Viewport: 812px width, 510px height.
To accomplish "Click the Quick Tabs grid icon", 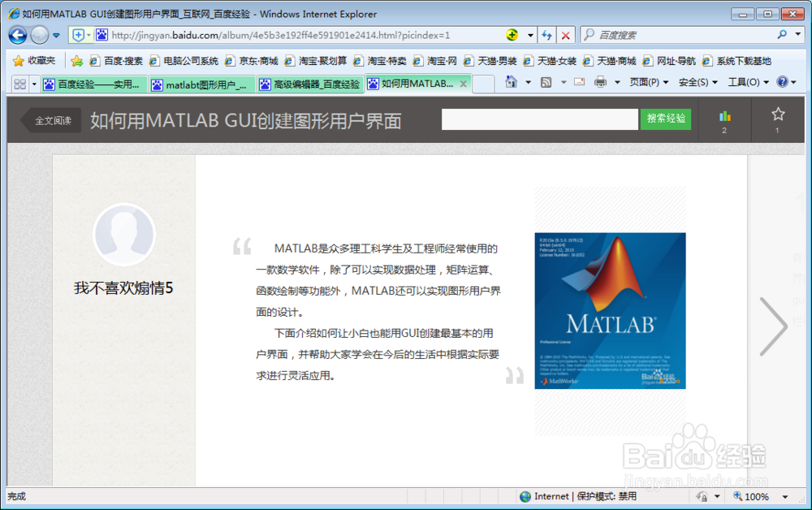I will click(20, 84).
